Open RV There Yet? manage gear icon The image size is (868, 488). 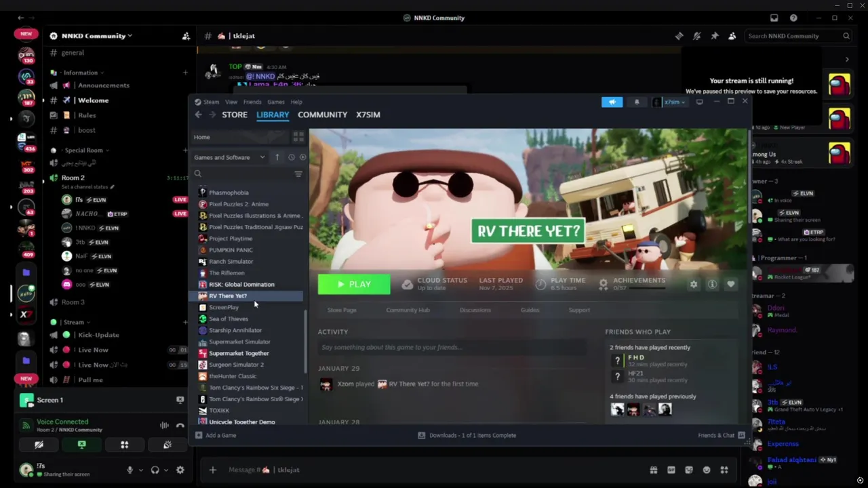click(x=693, y=285)
